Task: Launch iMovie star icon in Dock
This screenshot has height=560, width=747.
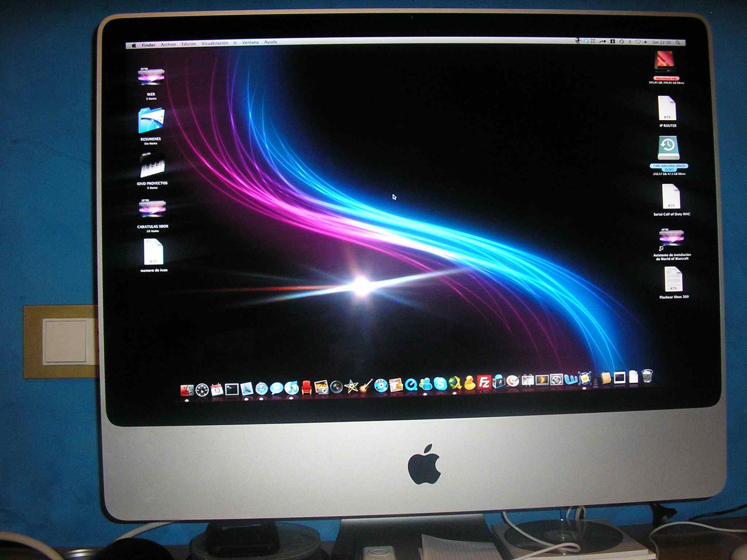Action: click(351, 386)
